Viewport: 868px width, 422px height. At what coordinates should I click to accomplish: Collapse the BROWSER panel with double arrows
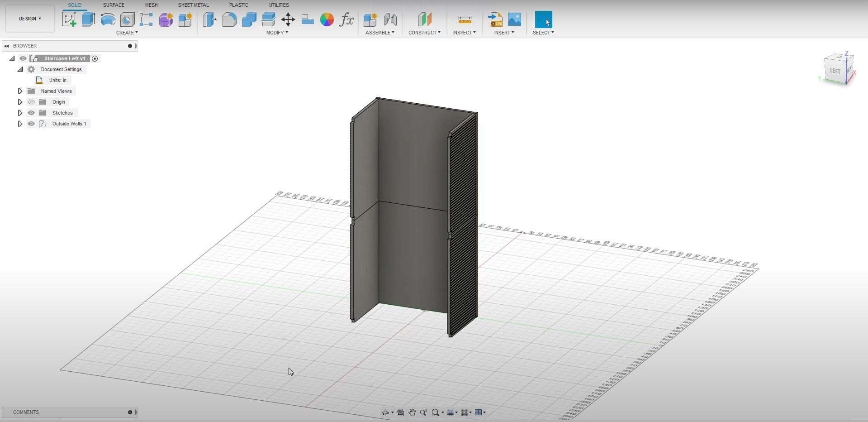tap(7, 46)
